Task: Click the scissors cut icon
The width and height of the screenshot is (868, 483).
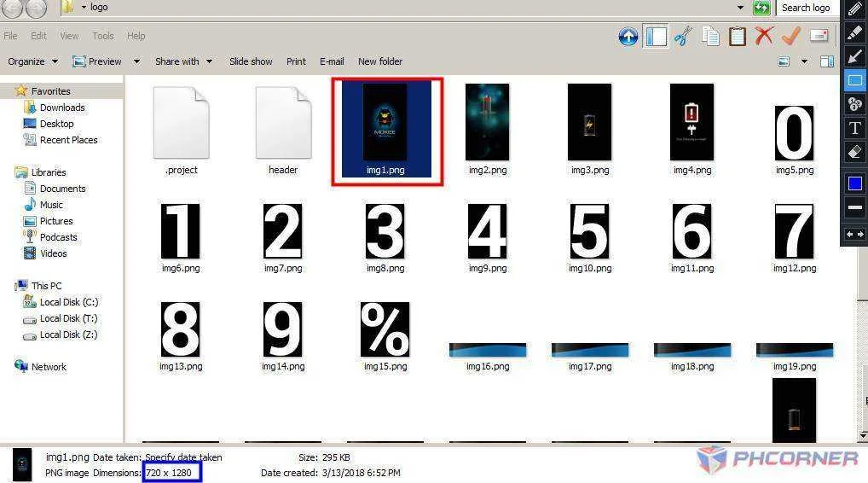Action: [683, 37]
